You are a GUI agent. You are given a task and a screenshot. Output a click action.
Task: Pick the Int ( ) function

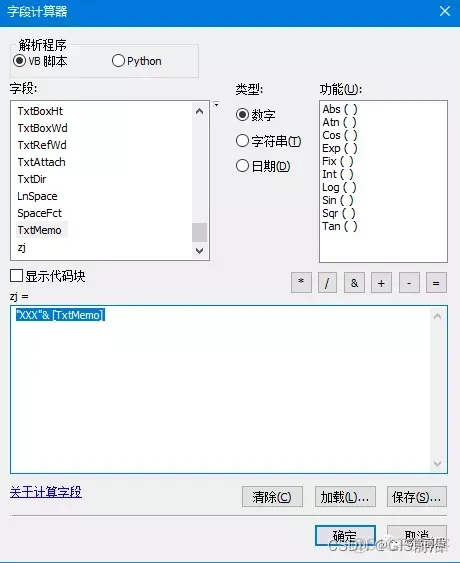pos(338,174)
